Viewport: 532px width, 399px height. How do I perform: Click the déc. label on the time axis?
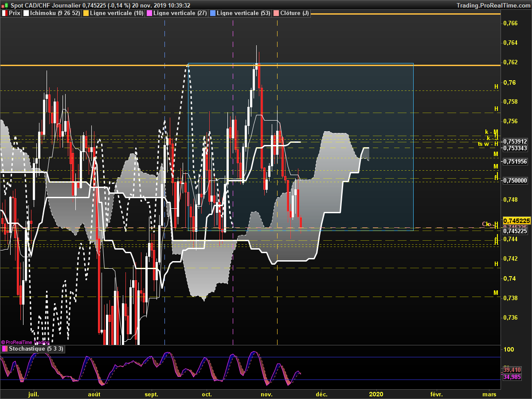pyautogui.click(x=321, y=394)
